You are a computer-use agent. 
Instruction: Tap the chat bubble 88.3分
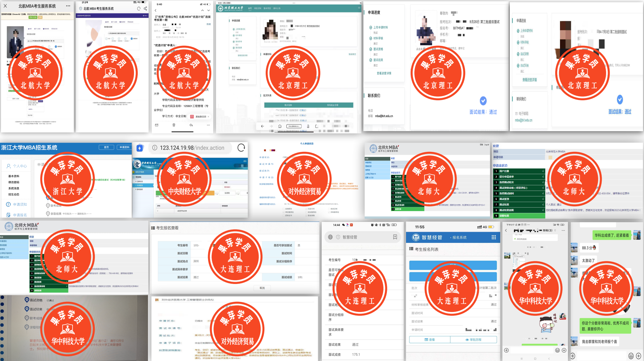pyautogui.click(x=589, y=248)
